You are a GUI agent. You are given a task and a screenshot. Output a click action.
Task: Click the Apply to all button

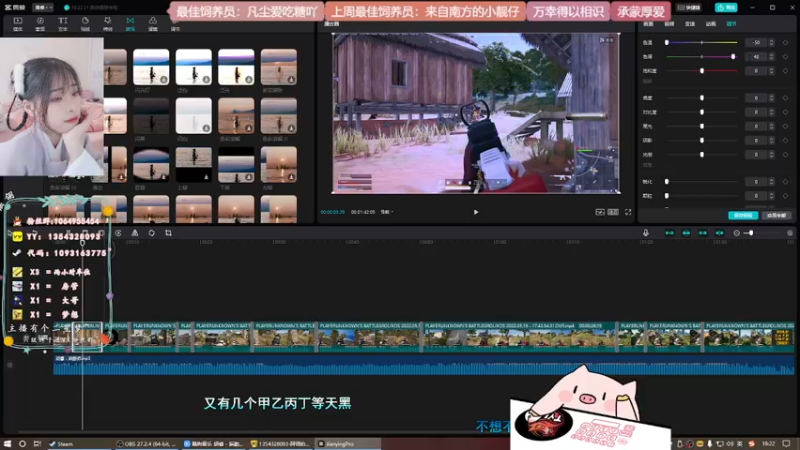pos(777,215)
